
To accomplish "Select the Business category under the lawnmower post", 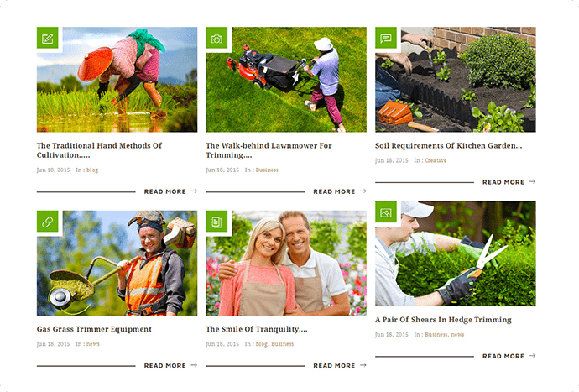I will [x=267, y=170].
